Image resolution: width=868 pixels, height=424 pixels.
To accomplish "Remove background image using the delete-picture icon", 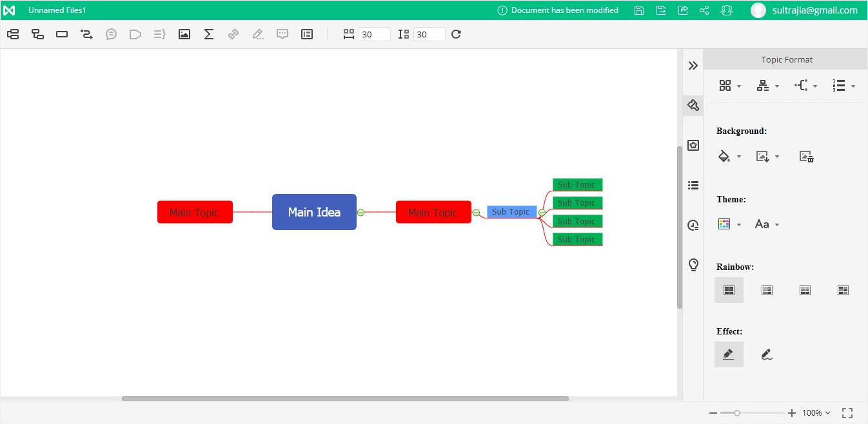I will pos(806,156).
